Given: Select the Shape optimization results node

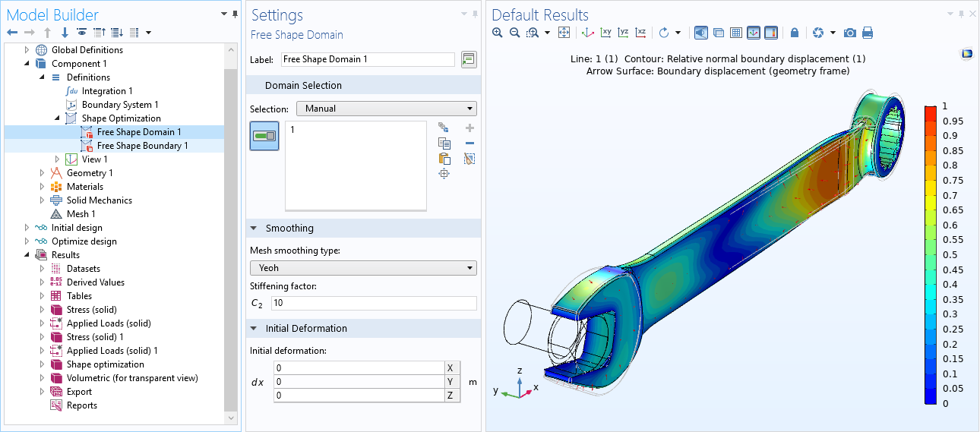Looking at the screenshot, I should [x=105, y=364].
